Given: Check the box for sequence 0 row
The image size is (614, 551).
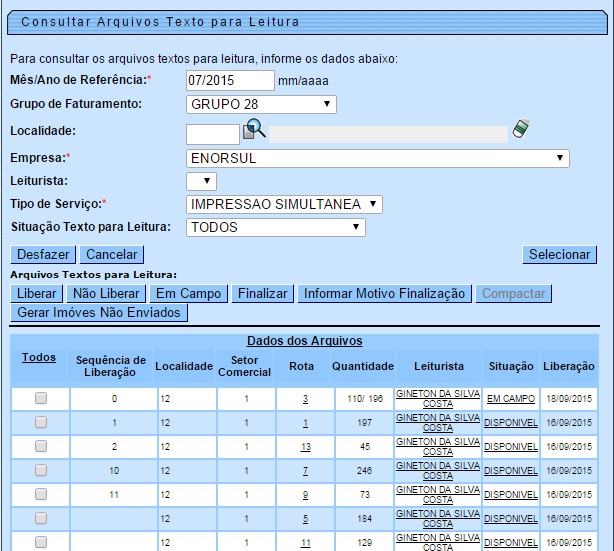Looking at the screenshot, I should [x=41, y=398].
